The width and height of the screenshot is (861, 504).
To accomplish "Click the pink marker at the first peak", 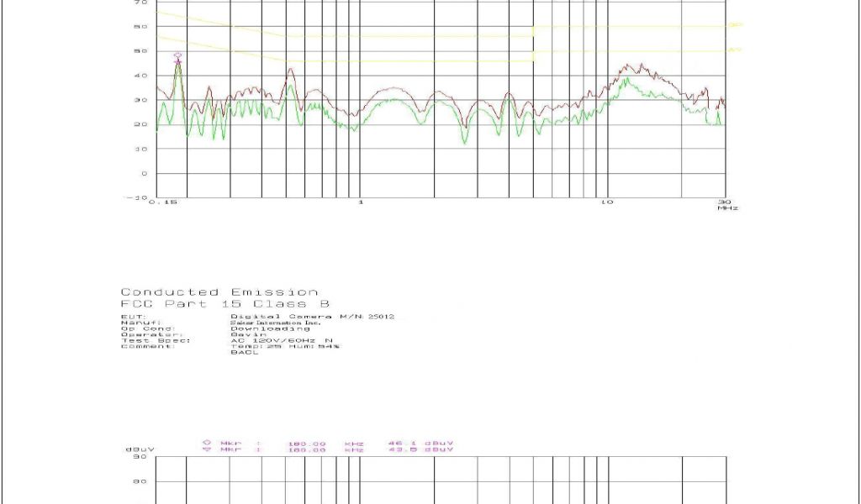I will point(177,57).
